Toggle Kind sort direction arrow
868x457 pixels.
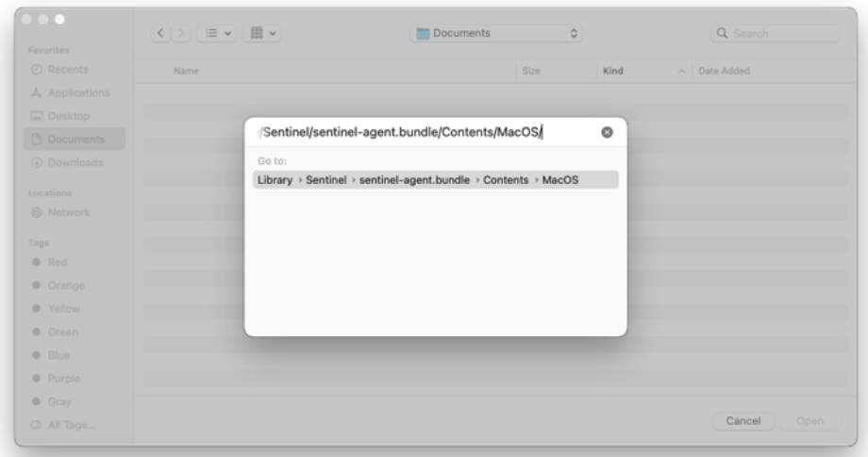681,72
